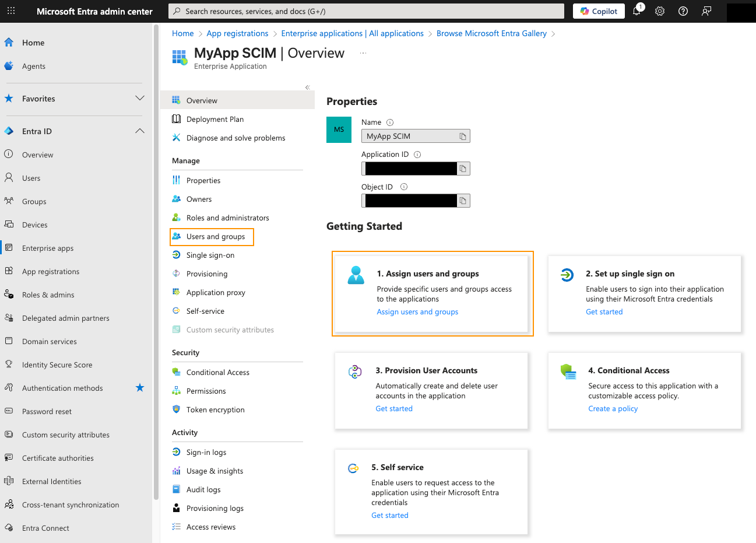This screenshot has height=543, width=756.
Task: Click Get started under Set up single sign on
Action: tap(604, 312)
